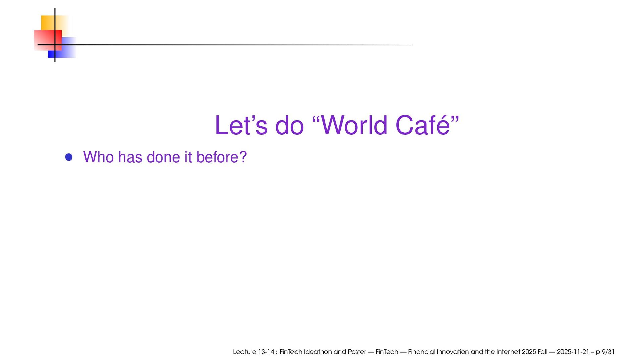The height and width of the screenshot is (363, 644).
Task: Click the page indicator p.9/31
Action: (x=605, y=352)
